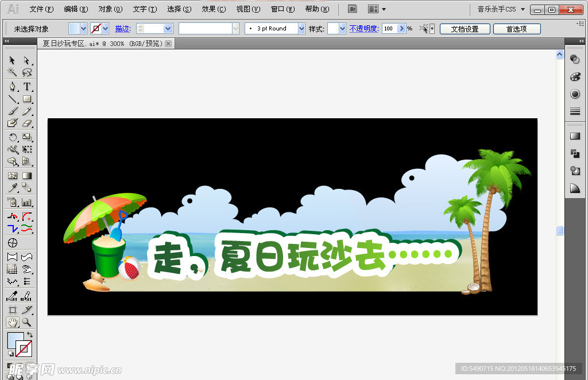
Task: Choose the Zoom tool
Action: coord(26,323)
